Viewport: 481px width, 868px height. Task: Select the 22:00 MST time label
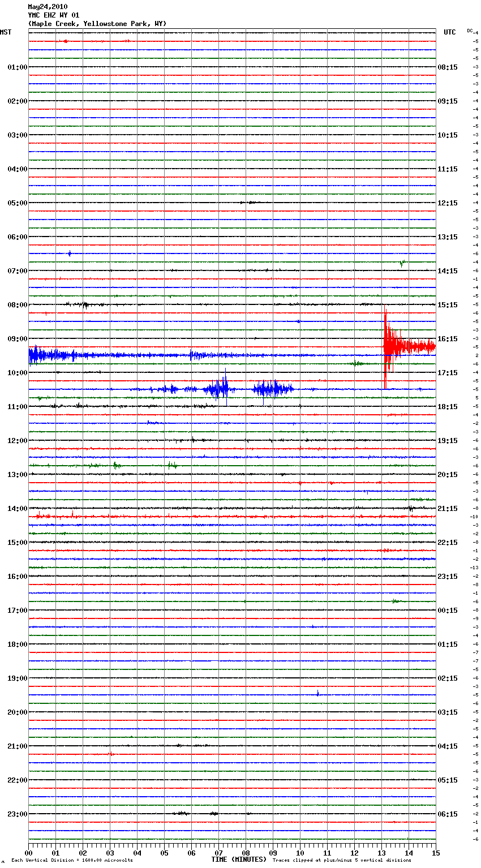(18, 780)
